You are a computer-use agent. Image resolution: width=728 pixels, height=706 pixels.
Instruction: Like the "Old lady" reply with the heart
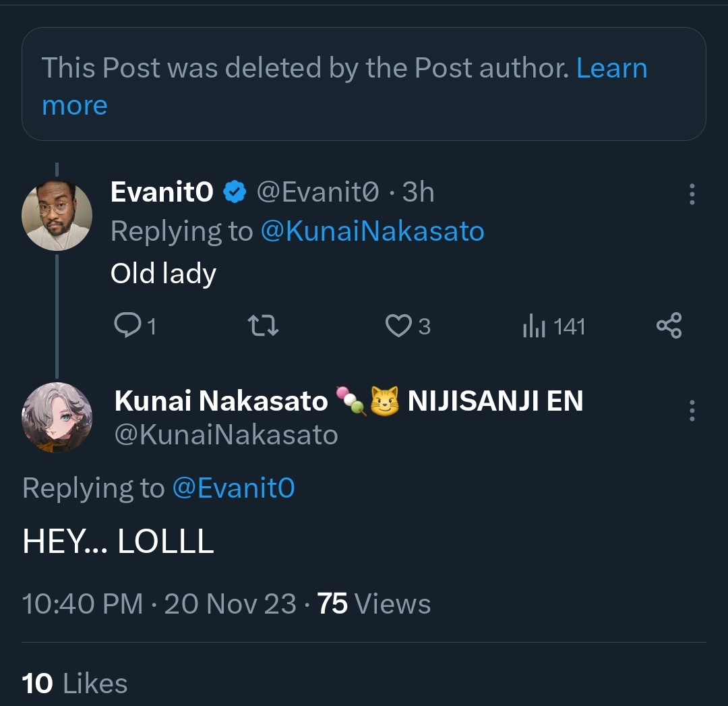398,326
